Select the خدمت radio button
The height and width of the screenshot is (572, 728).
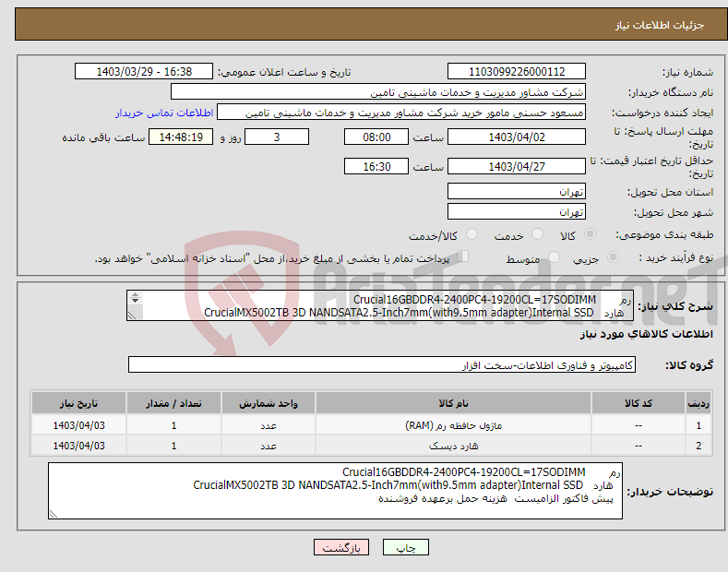537,234
